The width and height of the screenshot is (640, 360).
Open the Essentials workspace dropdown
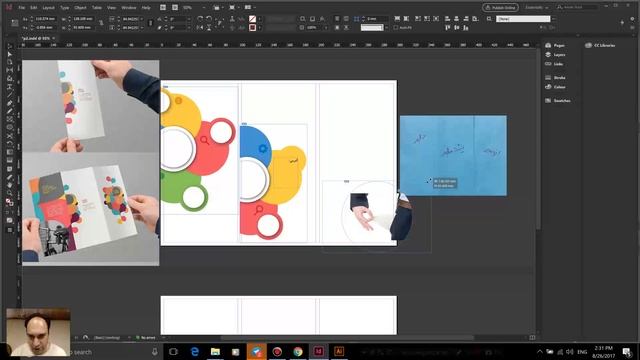coord(536,7)
